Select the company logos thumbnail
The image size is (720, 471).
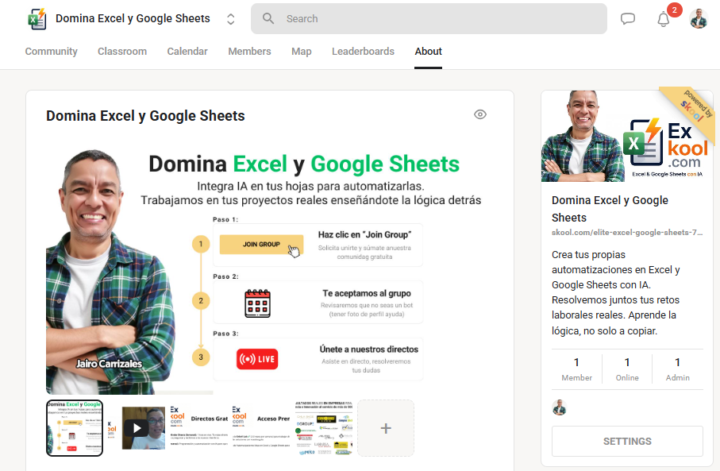(324, 428)
